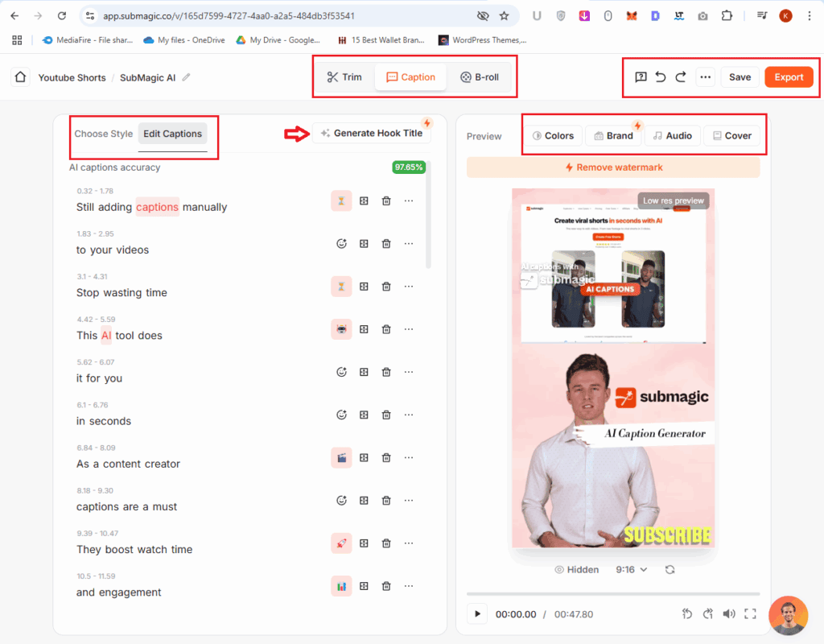The height and width of the screenshot is (644, 824).
Task: Click B-roll clip icon for 'Stop wasting time'
Action: [364, 287]
